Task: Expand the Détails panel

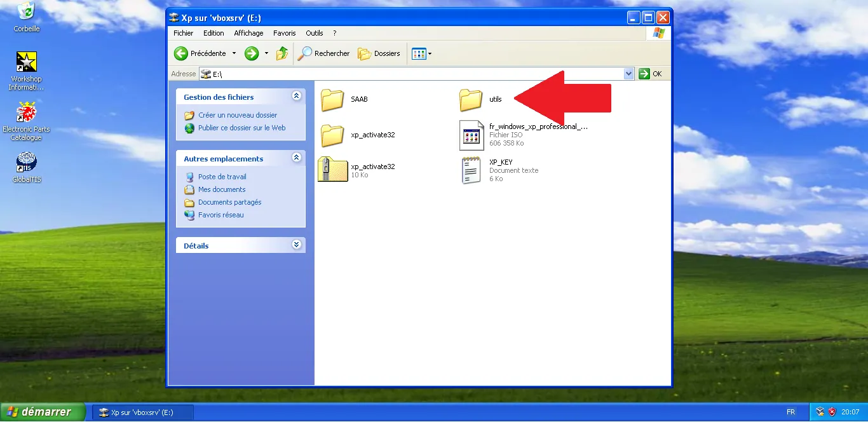Action: click(295, 244)
